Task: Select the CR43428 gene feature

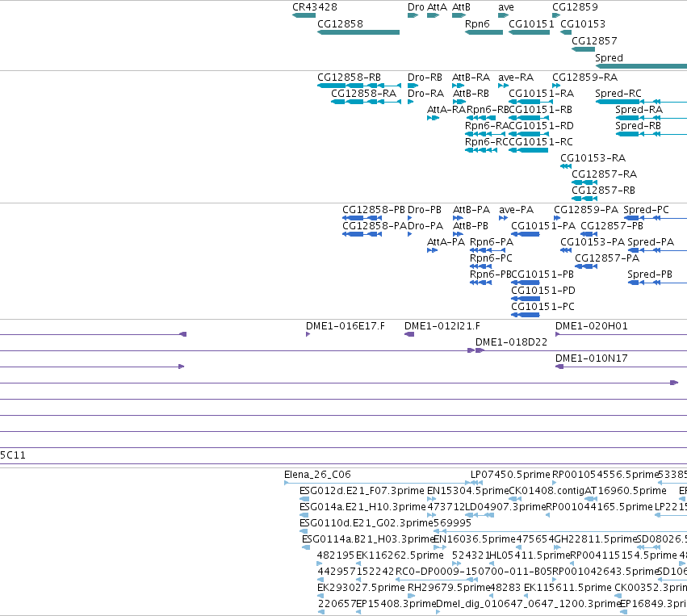Action: pos(304,15)
